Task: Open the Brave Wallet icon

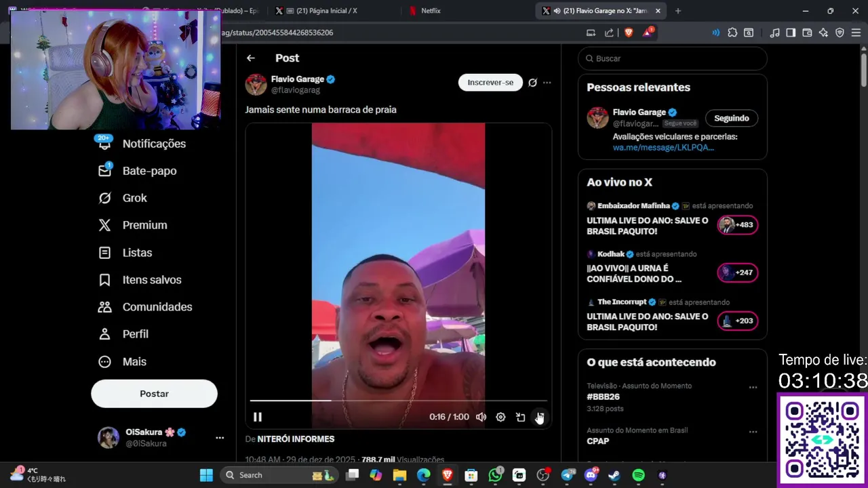Action: click(x=807, y=33)
